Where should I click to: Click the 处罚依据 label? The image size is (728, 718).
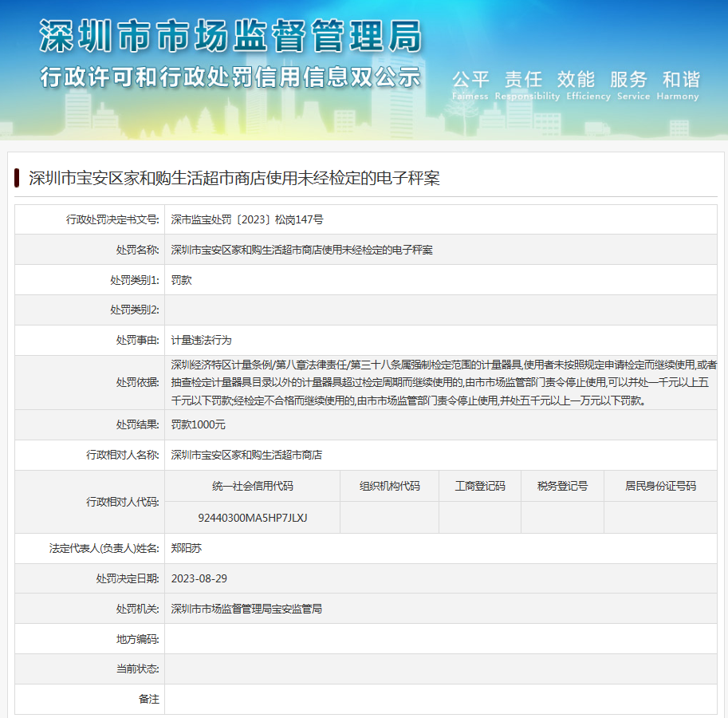[x=137, y=383]
